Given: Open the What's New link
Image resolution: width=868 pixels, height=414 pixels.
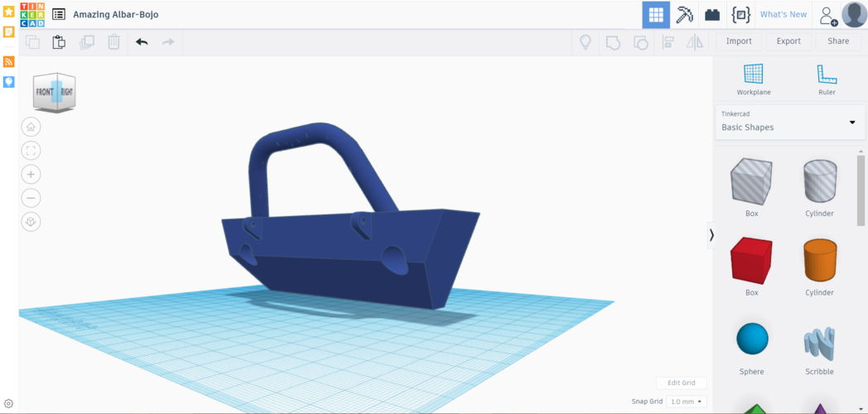Looking at the screenshot, I should coord(784,15).
